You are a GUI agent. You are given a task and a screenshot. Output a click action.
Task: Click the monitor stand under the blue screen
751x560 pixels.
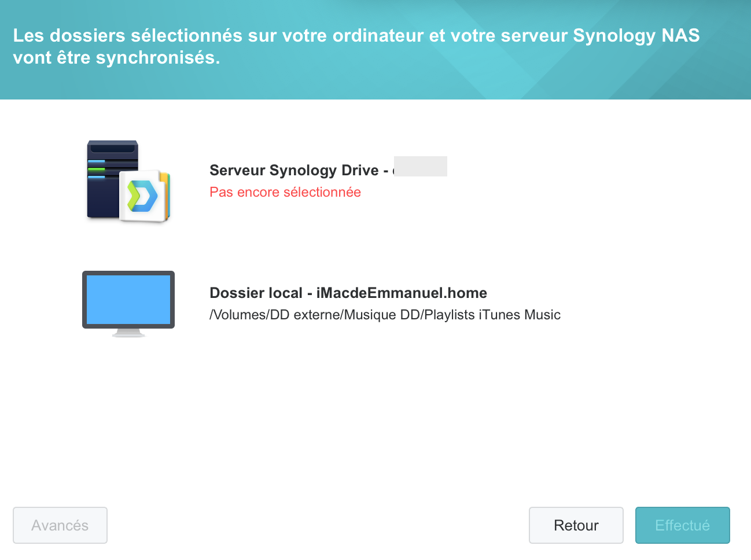[128, 332]
